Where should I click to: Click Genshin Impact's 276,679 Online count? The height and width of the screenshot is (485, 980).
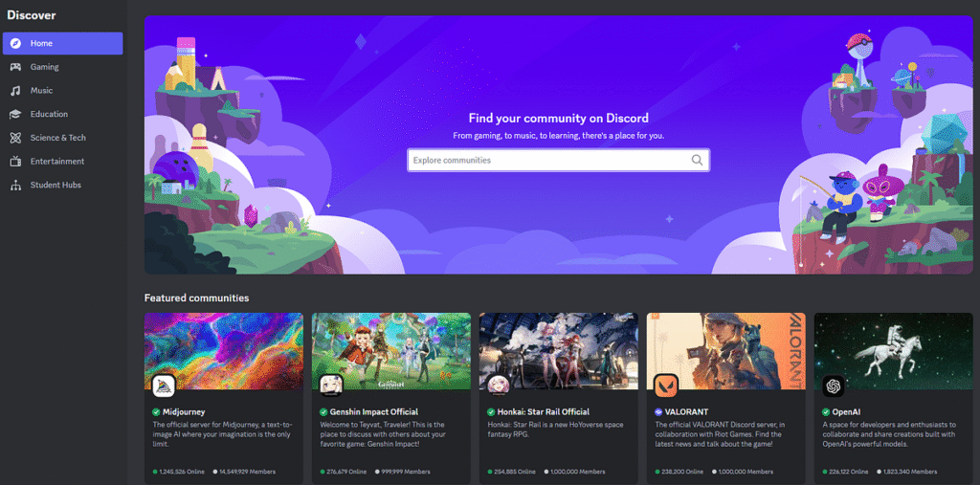point(344,472)
